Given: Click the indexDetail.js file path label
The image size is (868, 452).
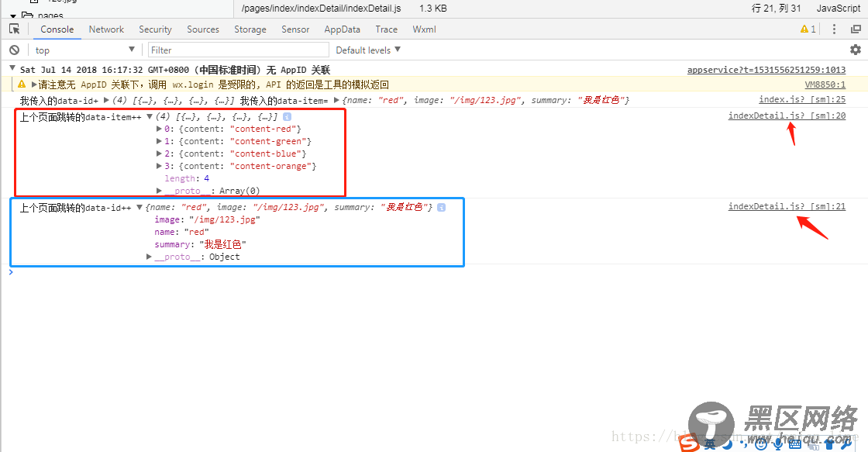Looking at the screenshot, I should [321, 9].
